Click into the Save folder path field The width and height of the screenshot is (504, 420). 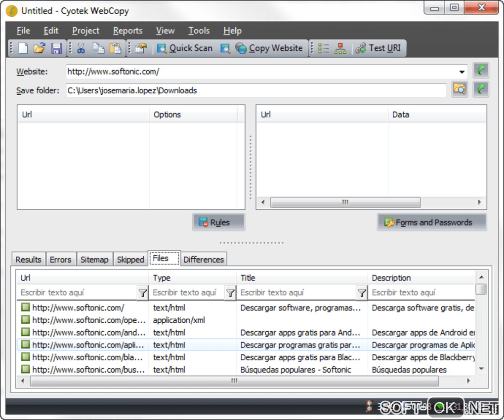click(x=256, y=90)
